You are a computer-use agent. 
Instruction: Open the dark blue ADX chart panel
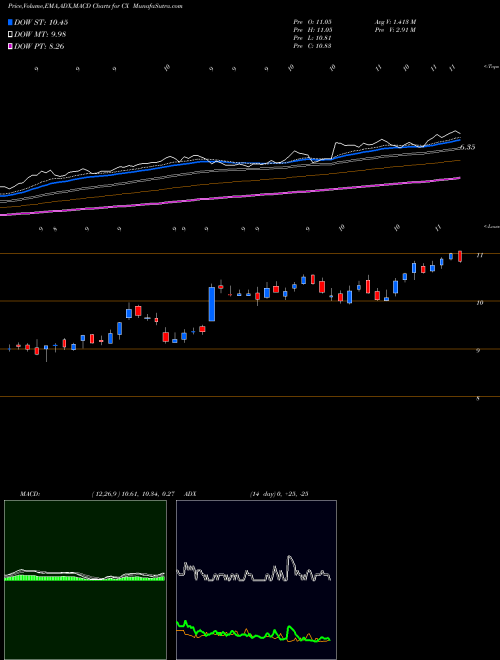pyautogui.click(x=256, y=580)
